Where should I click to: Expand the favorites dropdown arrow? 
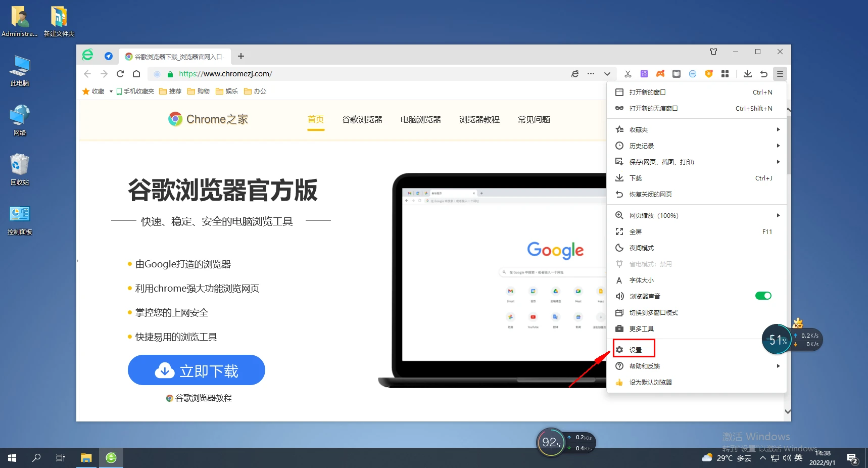[x=111, y=91]
